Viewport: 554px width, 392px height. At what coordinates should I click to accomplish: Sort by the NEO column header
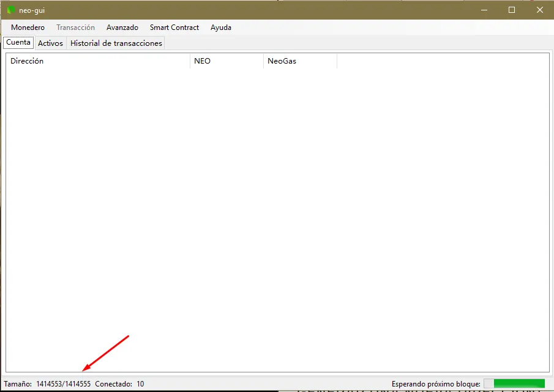pyautogui.click(x=226, y=61)
